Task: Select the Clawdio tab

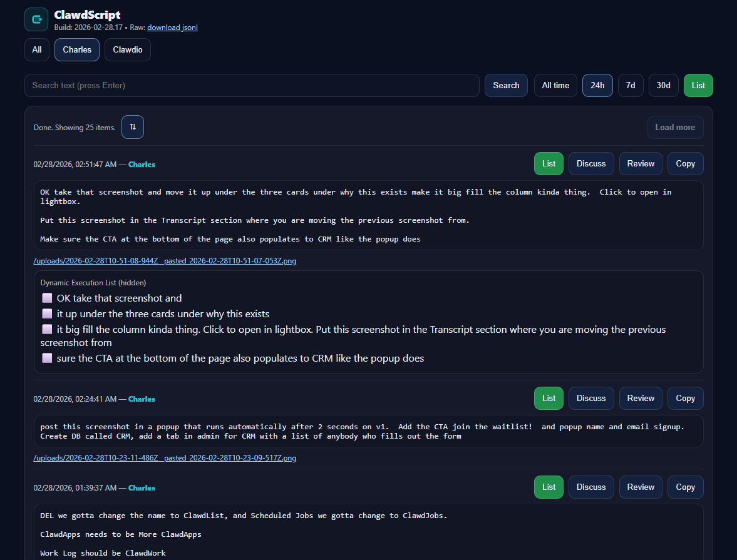Action: (128, 50)
